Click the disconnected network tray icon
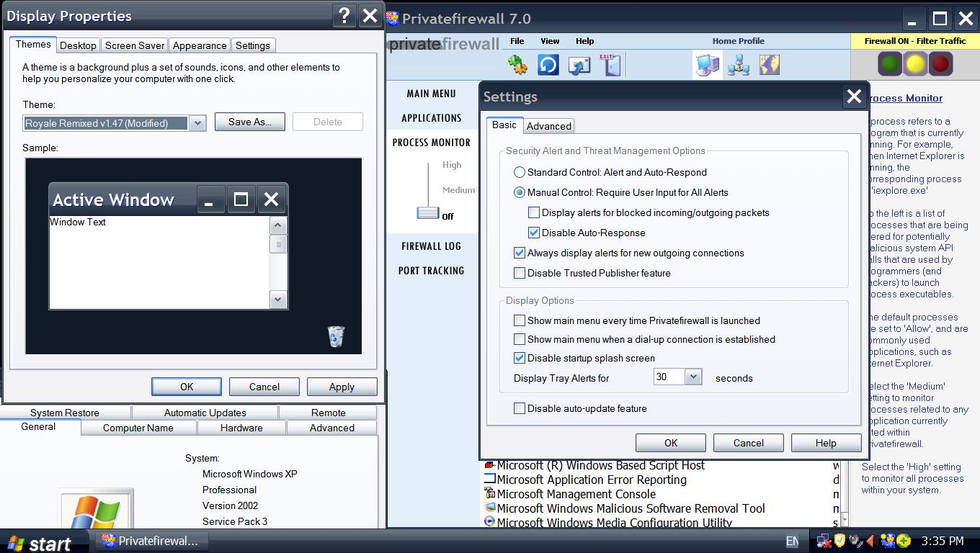Screen dimensions: 980x553 (824, 541)
